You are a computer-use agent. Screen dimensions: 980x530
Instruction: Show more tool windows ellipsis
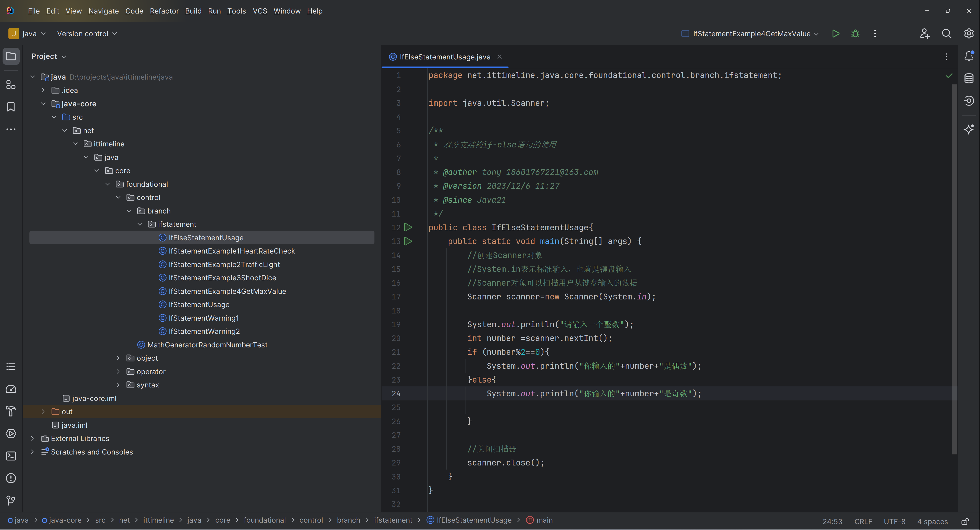(x=11, y=129)
